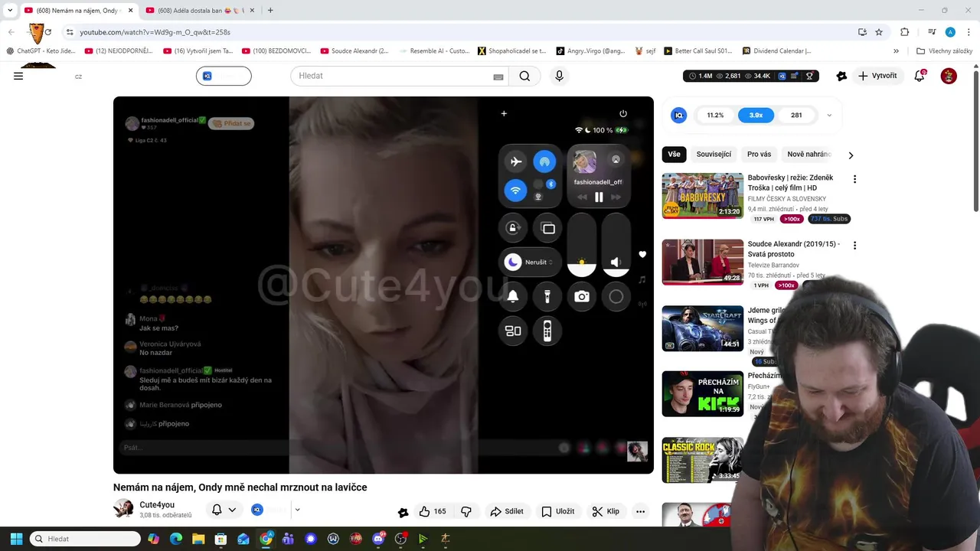Screen dimensions: 980x551
Task: Select the Nemám na nájem tab
Action: click(77, 10)
